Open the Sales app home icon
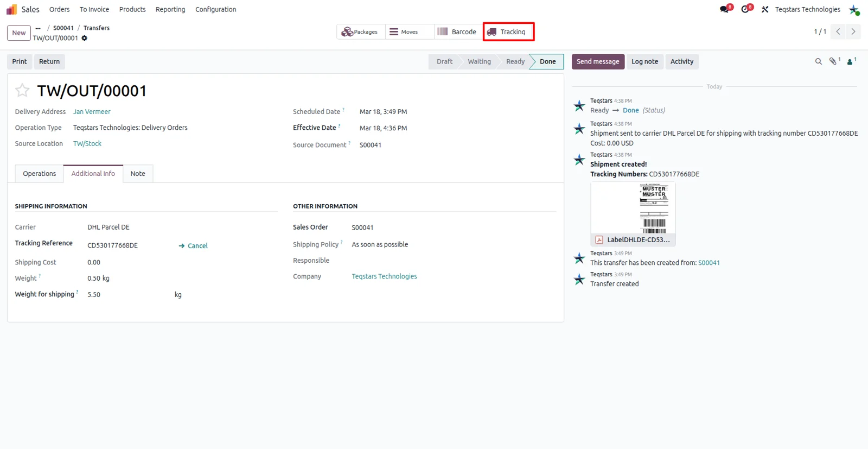This screenshot has height=449, width=868. (11, 9)
